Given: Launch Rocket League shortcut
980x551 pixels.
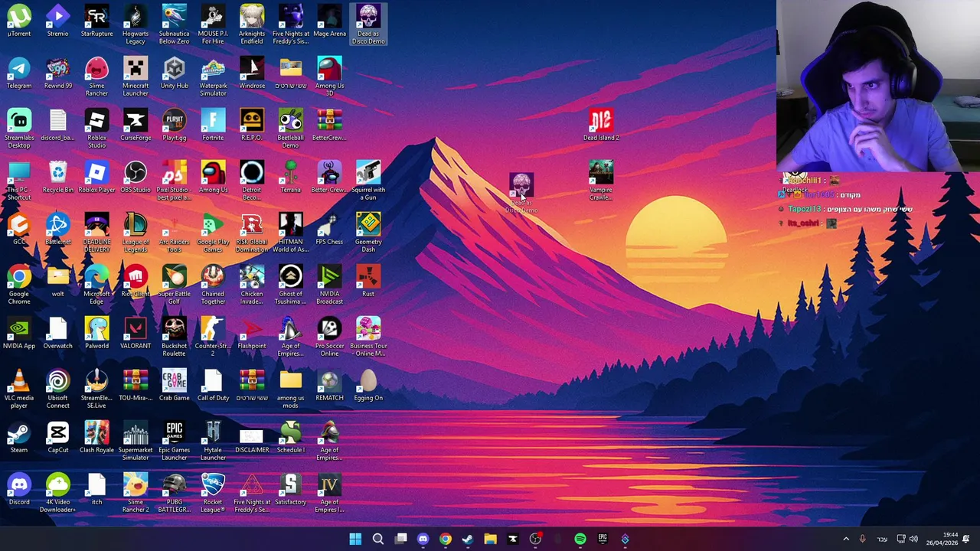Looking at the screenshot, I should 213,493.
